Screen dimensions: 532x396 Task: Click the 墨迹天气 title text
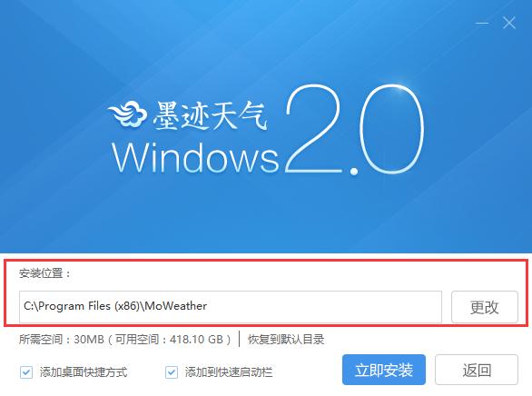pos(210,115)
